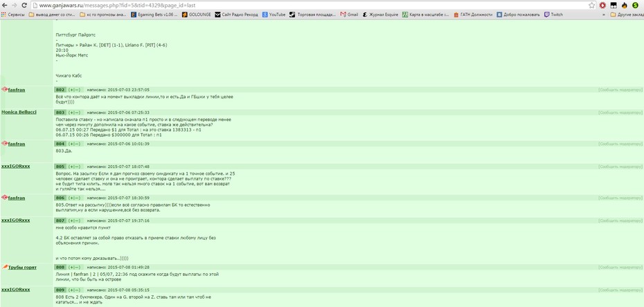Open fanfran's profile from post 802
The height and width of the screenshot is (307, 644).
[x=17, y=89]
